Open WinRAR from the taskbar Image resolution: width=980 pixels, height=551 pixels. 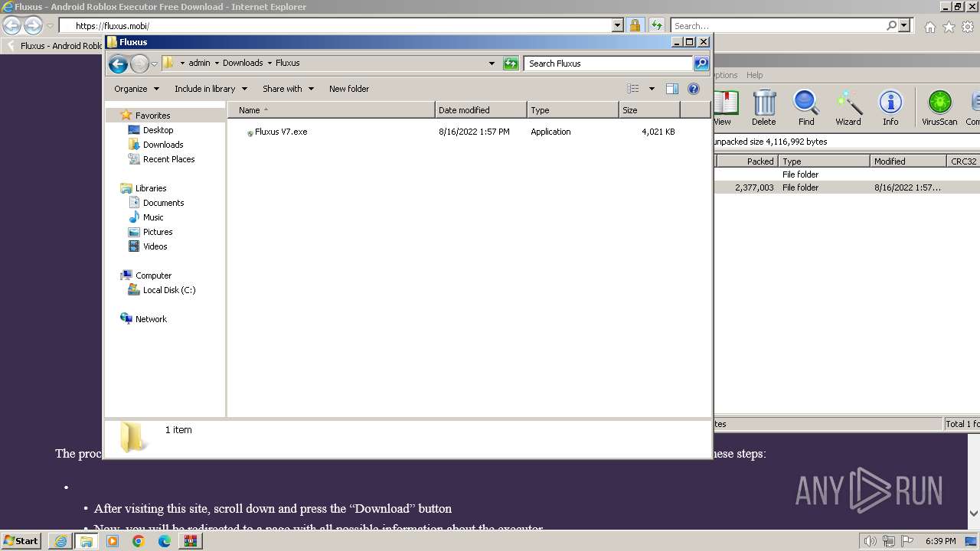click(x=191, y=541)
